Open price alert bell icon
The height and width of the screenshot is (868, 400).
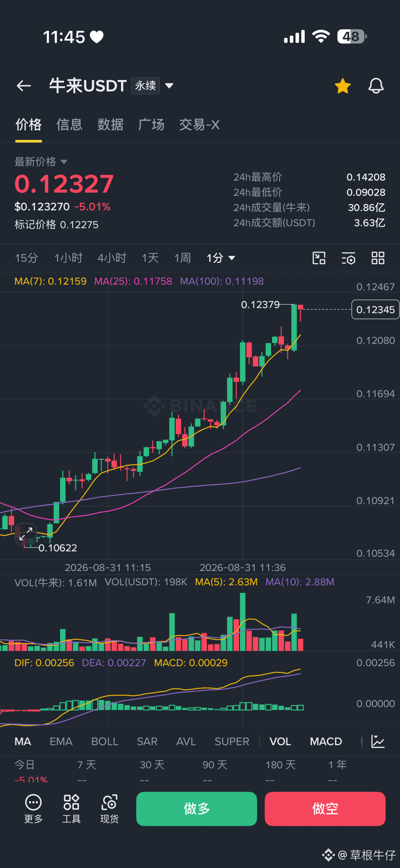point(376,86)
